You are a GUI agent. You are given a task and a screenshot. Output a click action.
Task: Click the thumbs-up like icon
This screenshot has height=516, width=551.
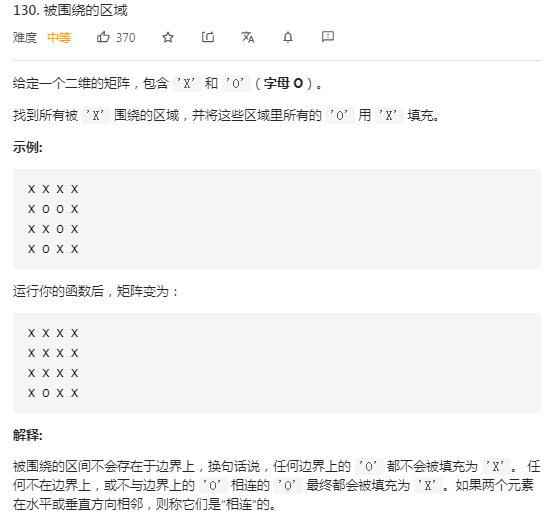[x=103, y=37]
